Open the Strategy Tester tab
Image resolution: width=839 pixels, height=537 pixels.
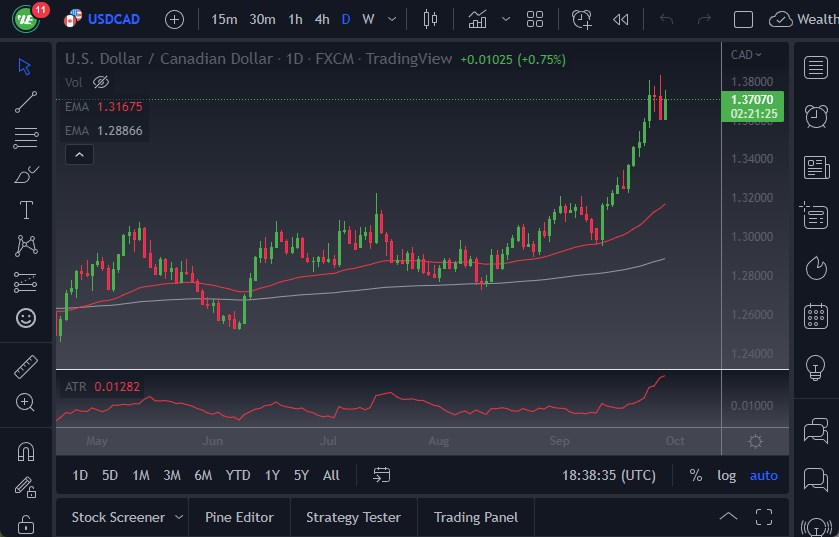(x=353, y=517)
